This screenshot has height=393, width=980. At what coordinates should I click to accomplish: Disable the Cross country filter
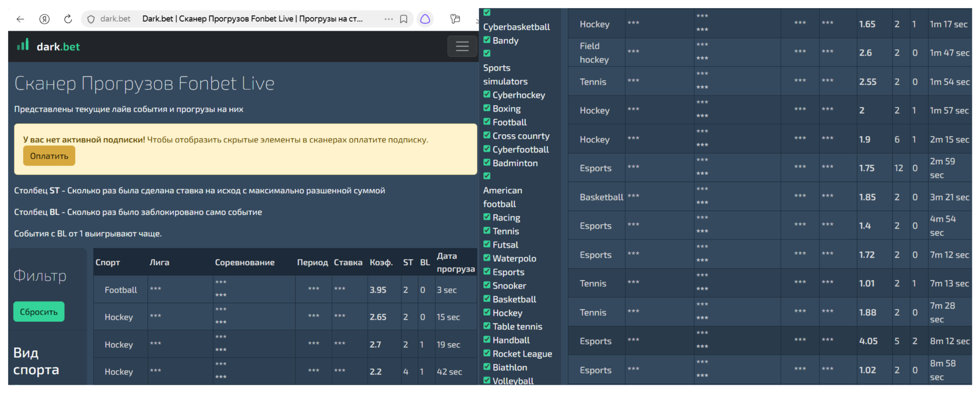tap(487, 135)
